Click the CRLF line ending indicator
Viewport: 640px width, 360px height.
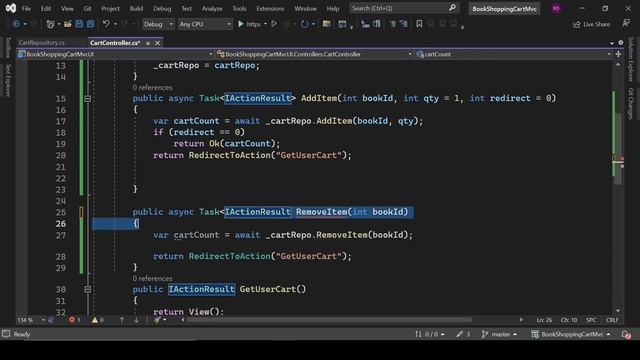coord(612,320)
